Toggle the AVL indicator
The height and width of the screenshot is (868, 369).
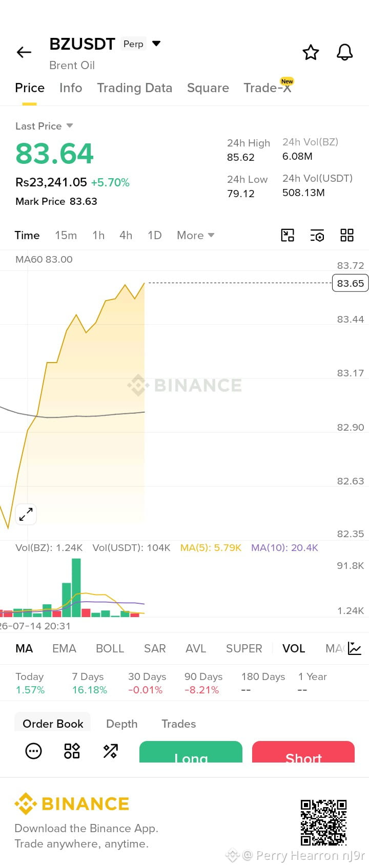[x=196, y=648]
